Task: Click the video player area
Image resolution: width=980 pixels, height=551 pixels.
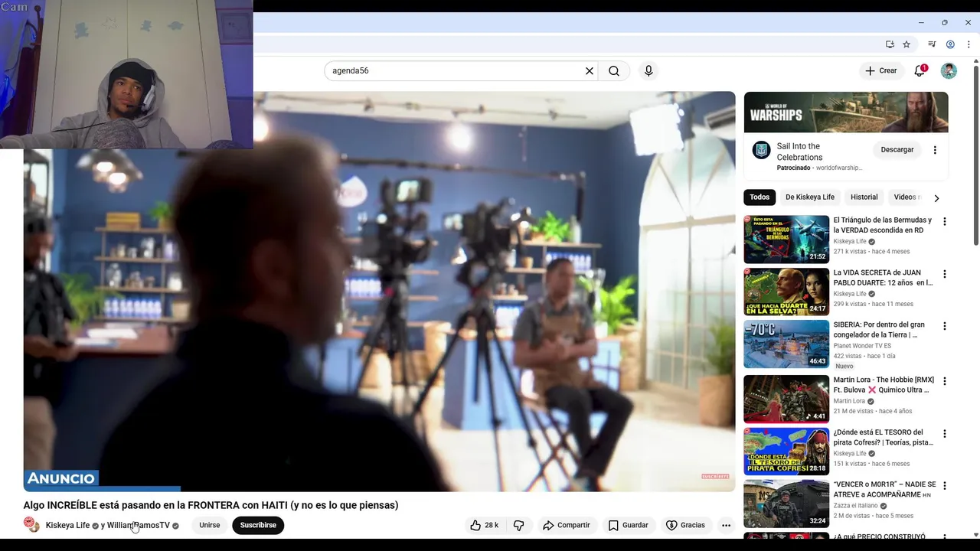Action: click(x=379, y=292)
